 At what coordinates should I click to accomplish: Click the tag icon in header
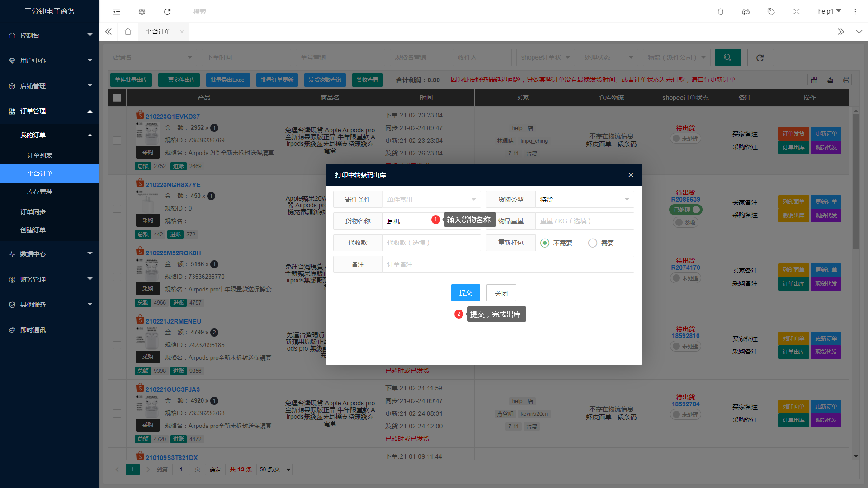tap(771, 12)
